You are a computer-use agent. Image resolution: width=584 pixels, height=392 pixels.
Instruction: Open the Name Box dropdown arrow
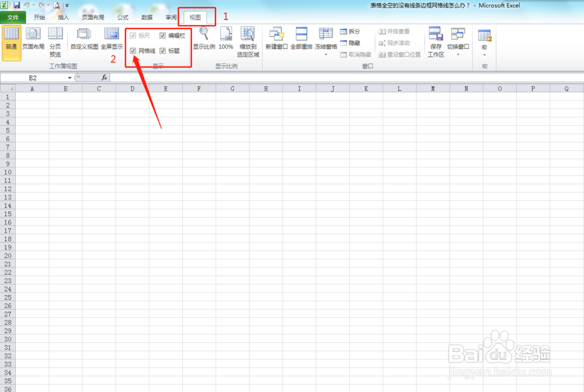[69, 78]
